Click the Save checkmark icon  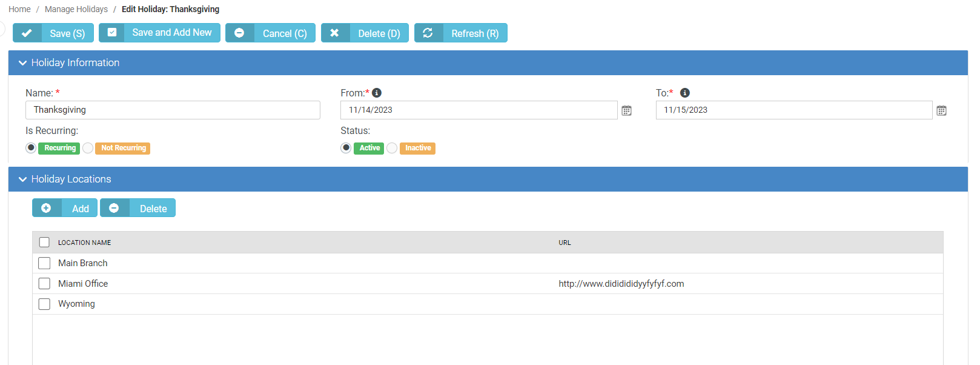point(27,33)
